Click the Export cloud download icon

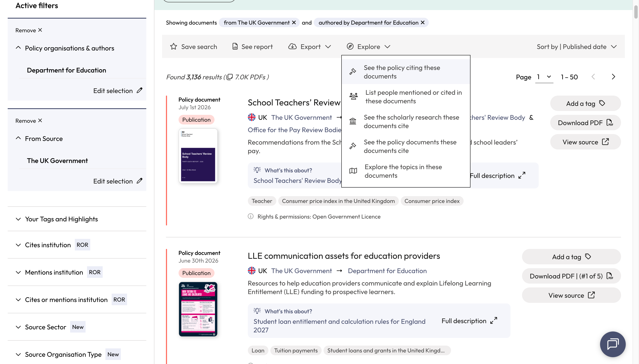tap(292, 46)
